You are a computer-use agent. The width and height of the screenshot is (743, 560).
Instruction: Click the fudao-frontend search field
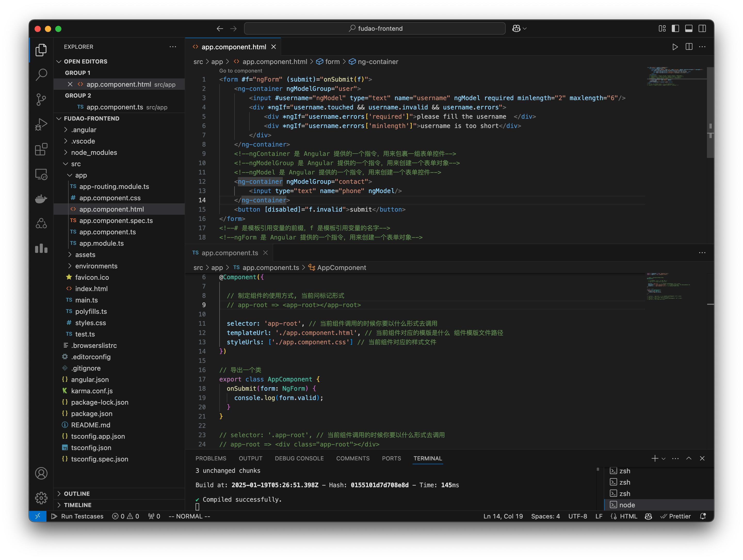click(375, 28)
